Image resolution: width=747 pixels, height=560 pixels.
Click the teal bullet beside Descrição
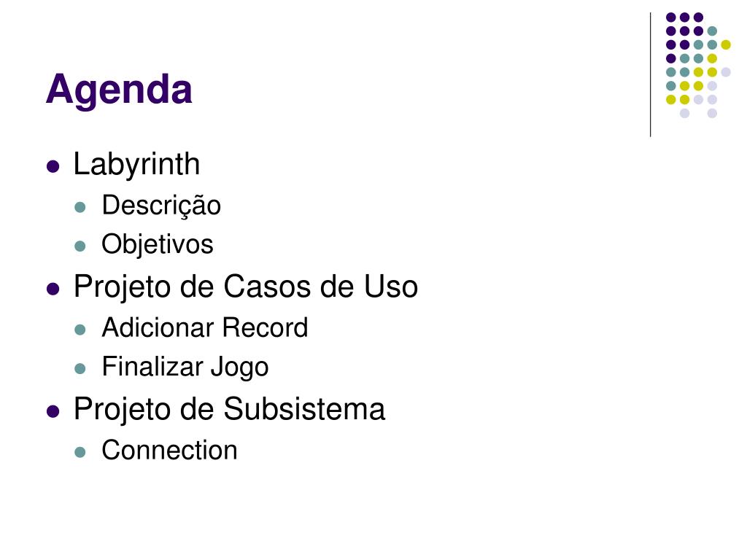pyautogui.click(x=80, y=207)
